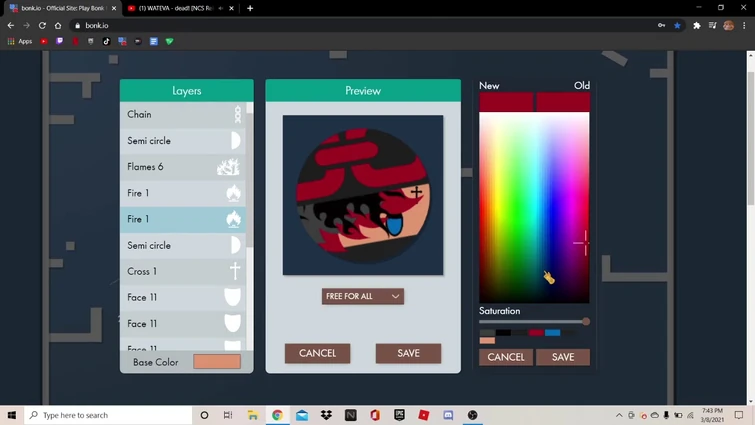Open the Discord taskbar icon
The height and width of the screenshot is (425, 755).
coord(448,415)
